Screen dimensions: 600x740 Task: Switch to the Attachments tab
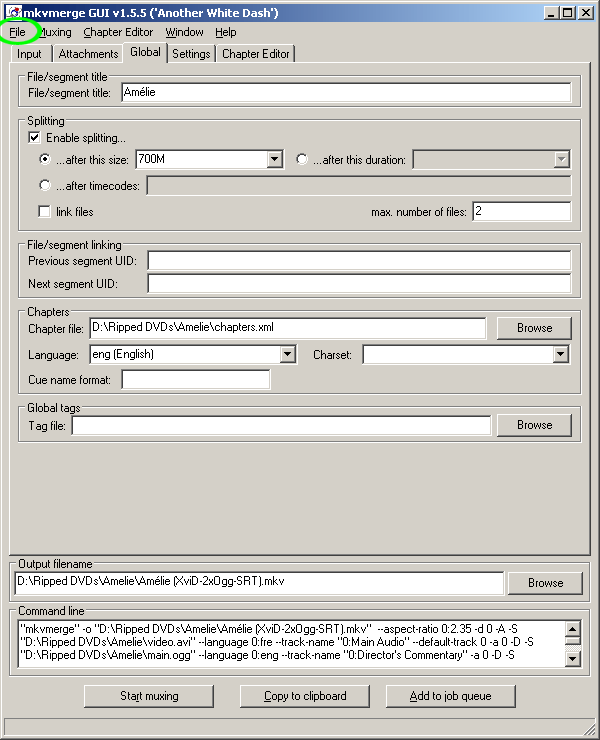[x=88, y=54]
